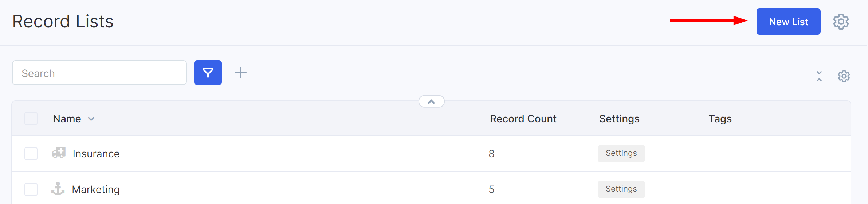Open Settings for the Marketing list
This screenshot has width=868, height=204.
pos(621,189)
